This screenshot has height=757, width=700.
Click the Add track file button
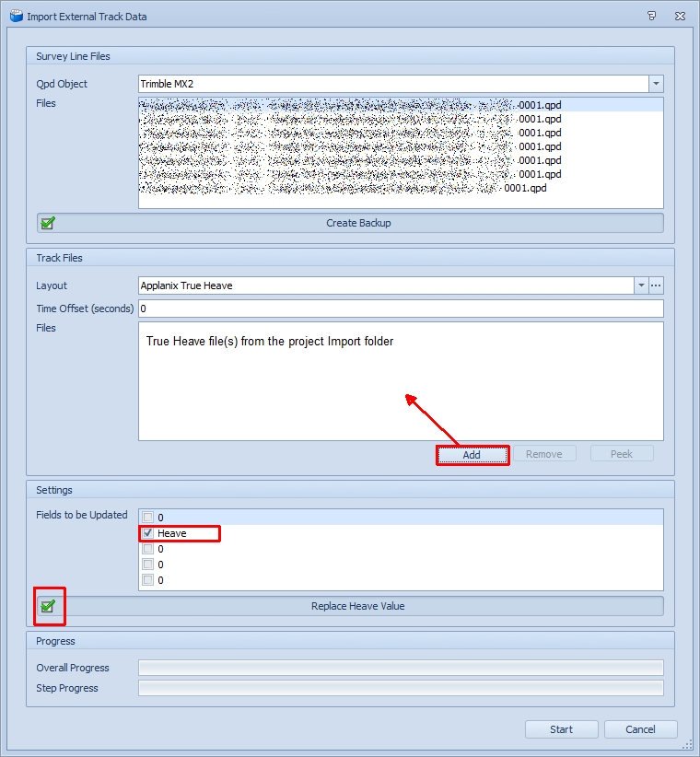[x=472, y=455]
